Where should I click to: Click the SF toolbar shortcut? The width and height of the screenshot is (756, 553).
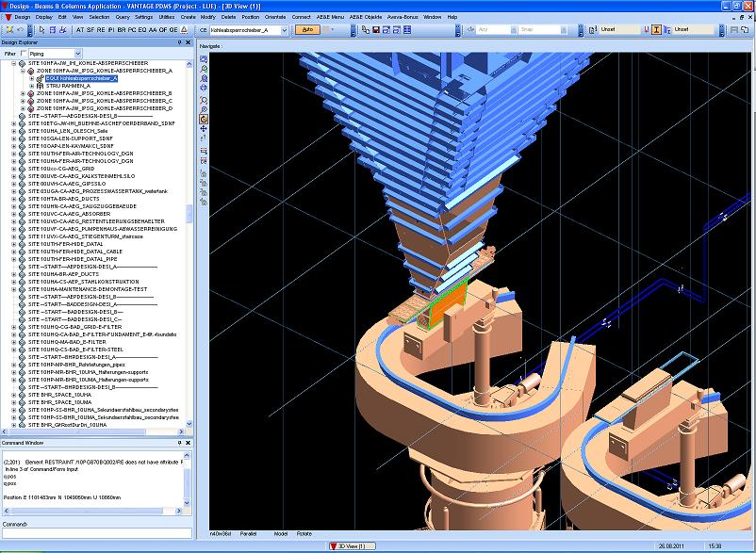90,29
